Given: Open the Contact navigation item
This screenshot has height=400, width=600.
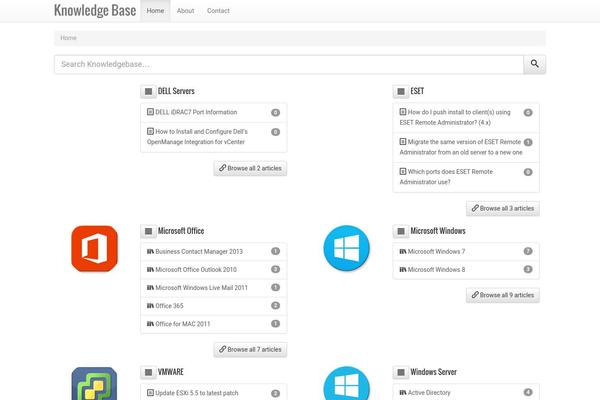Looking at the screenshot, I should pyautogui.click(x=218, y=11).
